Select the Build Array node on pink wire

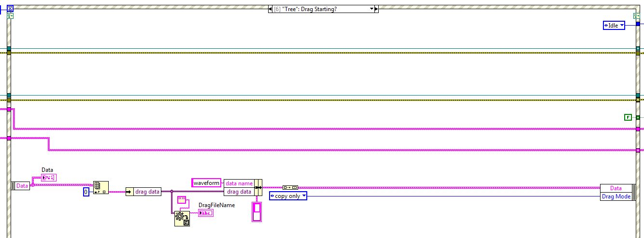click(x=290, y=187)
